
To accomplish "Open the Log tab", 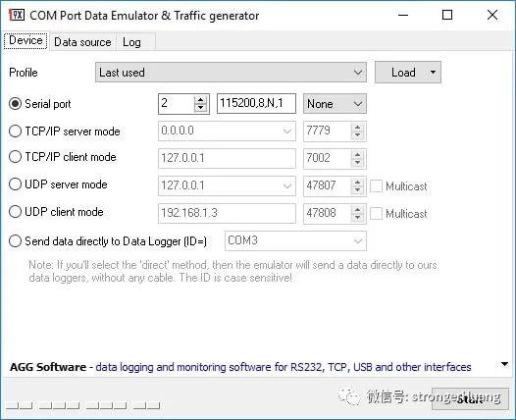I will click(131, 42).
